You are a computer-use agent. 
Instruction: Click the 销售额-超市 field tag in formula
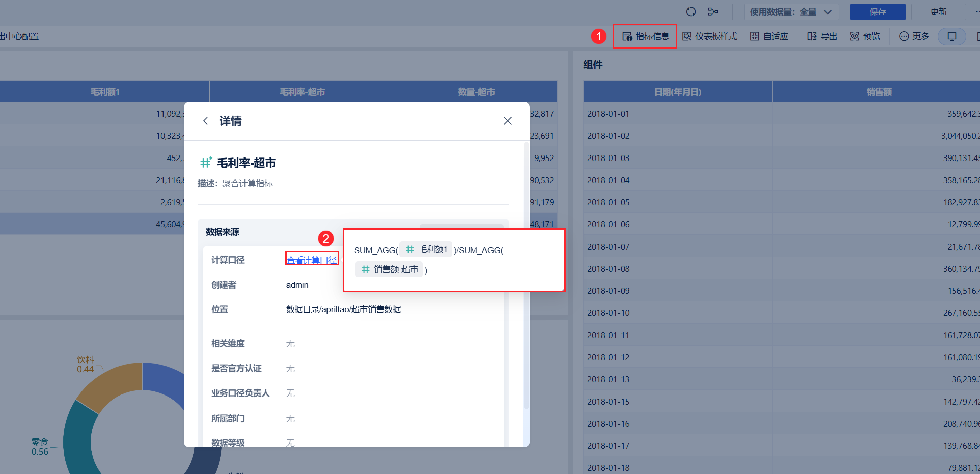click(x=389, y=270)
